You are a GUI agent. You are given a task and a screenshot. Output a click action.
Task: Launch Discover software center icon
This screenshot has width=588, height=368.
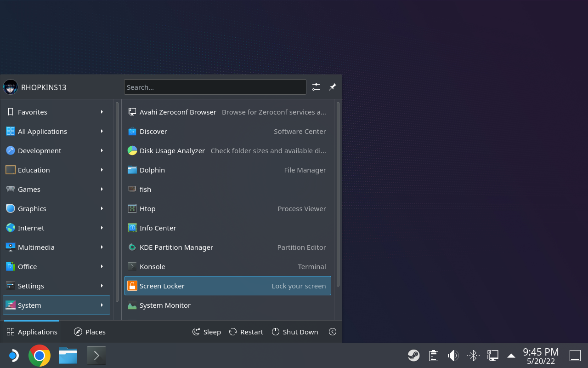132,131
